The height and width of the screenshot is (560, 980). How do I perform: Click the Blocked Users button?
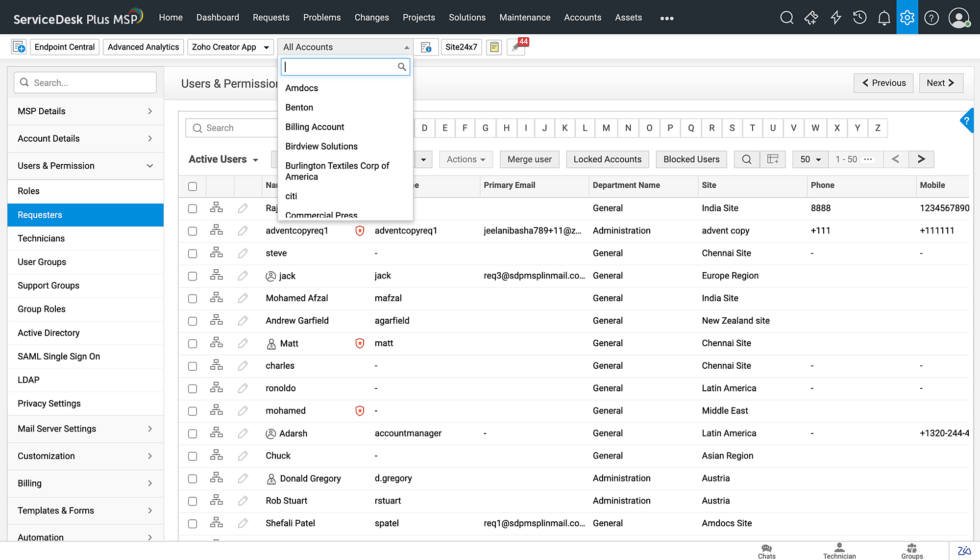click(x=691, y=159)
